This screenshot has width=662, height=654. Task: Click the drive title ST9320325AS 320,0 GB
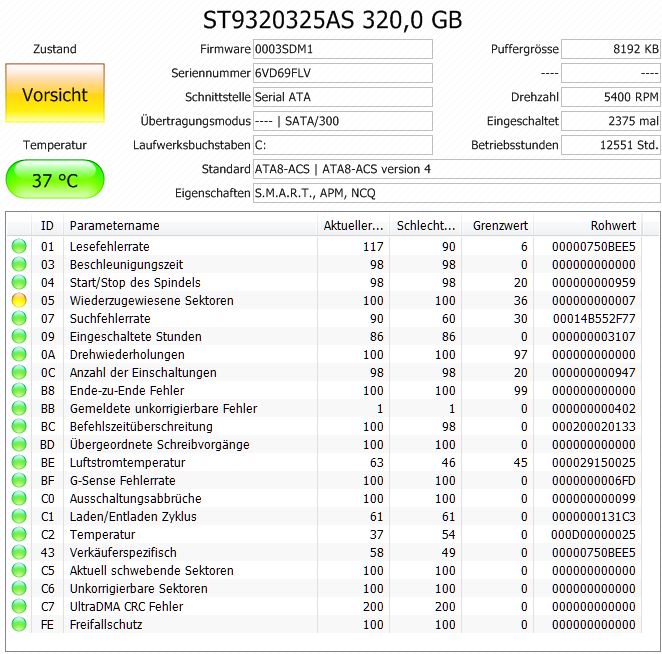(332, 20)
